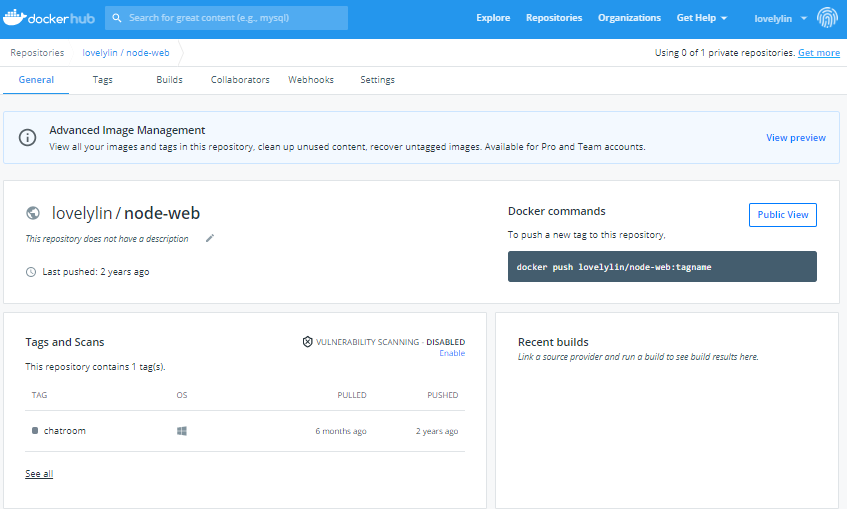Focus the search for great content field

click(226, 18)
